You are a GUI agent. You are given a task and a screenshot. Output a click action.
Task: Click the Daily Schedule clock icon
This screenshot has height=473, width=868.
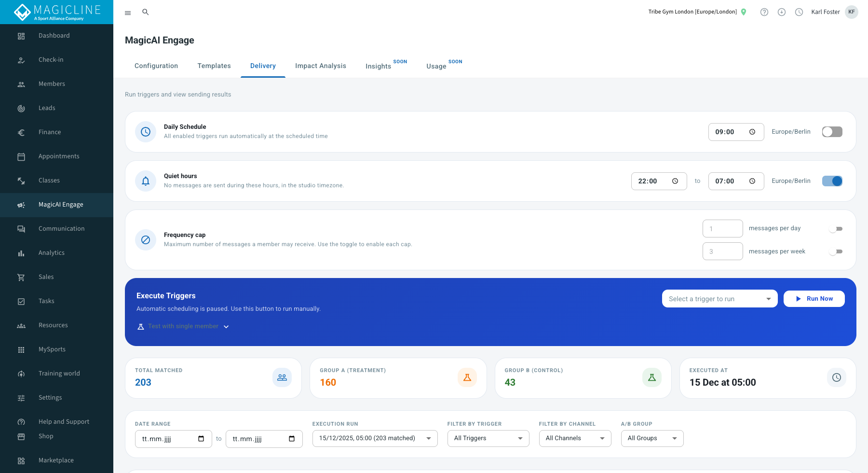pos(146,132)
